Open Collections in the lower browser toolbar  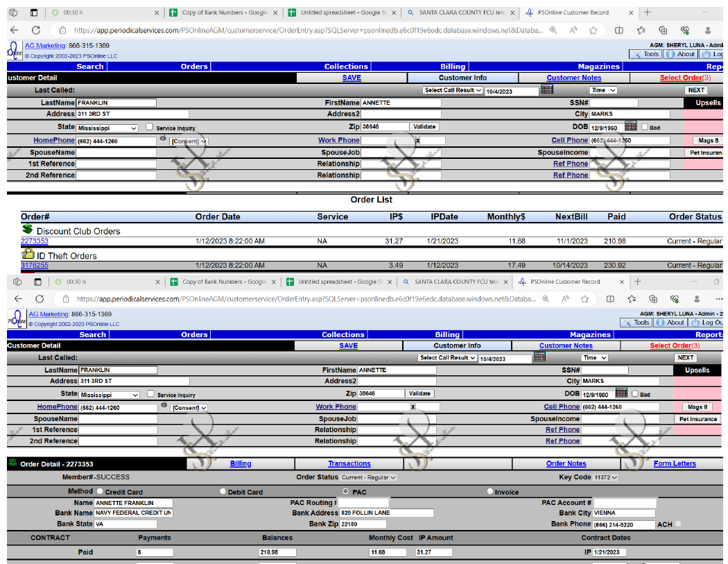point(653,299)
